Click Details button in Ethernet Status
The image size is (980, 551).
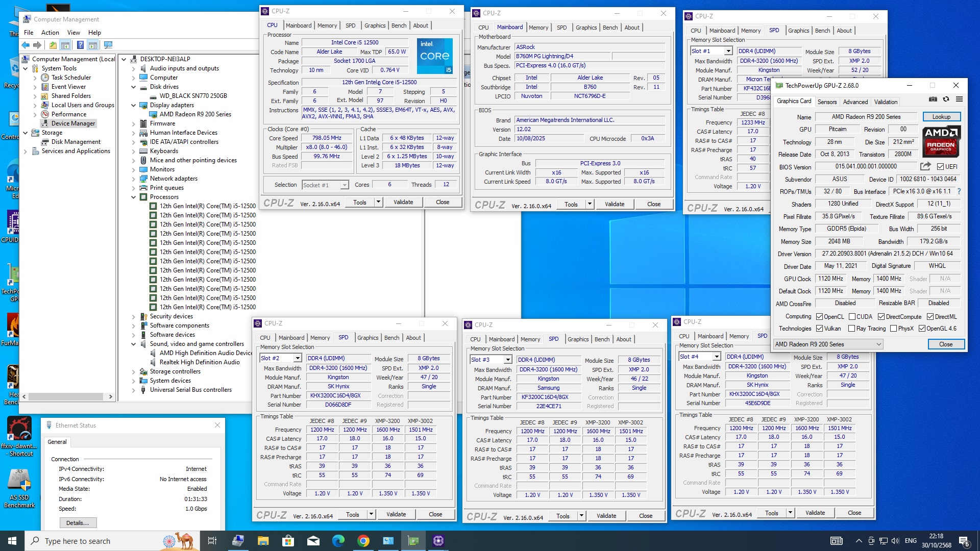pyautogui.click(x=78, y=523)
